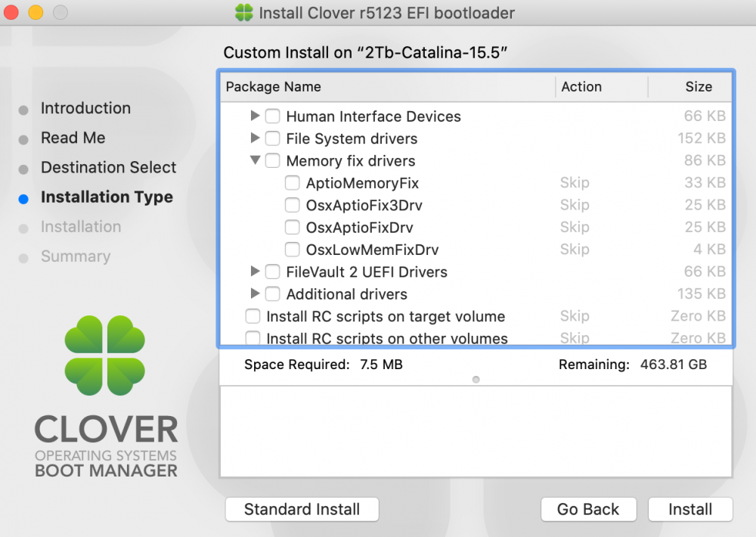Click the Remaining 463.81 GB text

(x=633, y=365)
